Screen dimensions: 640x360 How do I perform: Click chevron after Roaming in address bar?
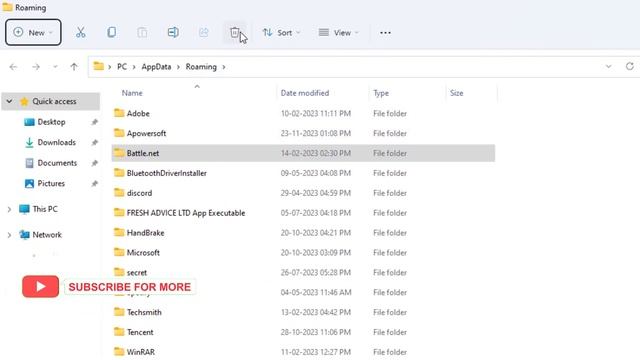tap(224, 67)
